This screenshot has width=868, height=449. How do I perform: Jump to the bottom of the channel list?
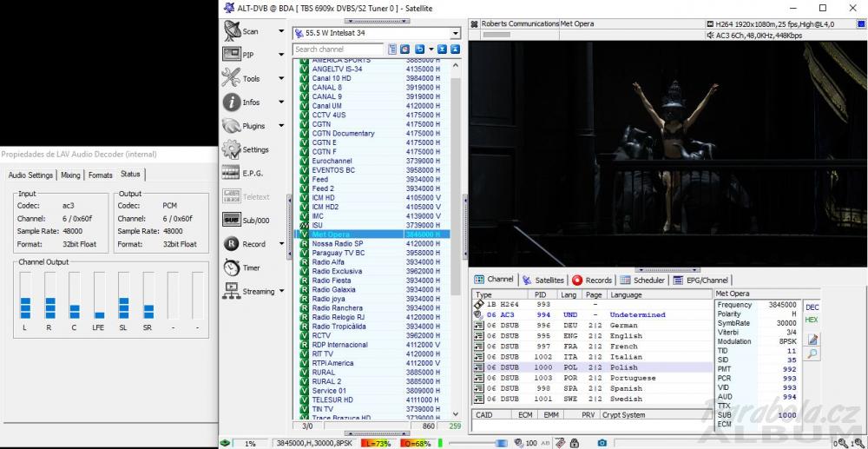(443, 50)
